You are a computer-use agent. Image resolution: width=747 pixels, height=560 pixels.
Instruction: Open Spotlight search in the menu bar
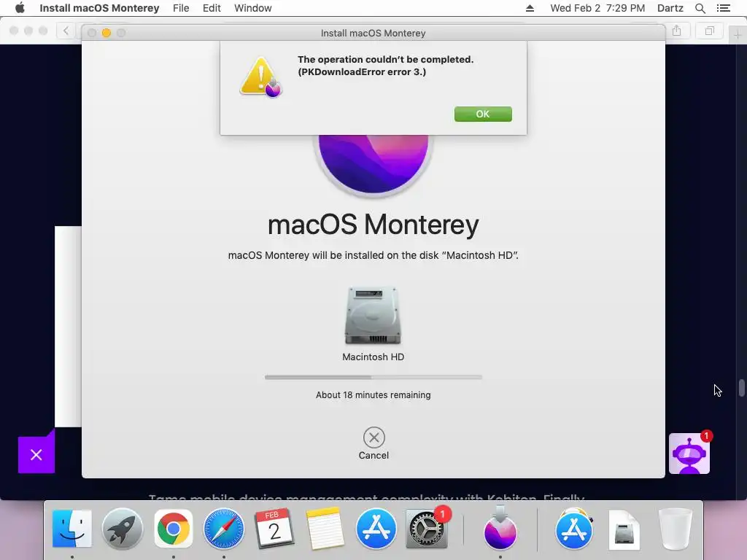[700, 8]
